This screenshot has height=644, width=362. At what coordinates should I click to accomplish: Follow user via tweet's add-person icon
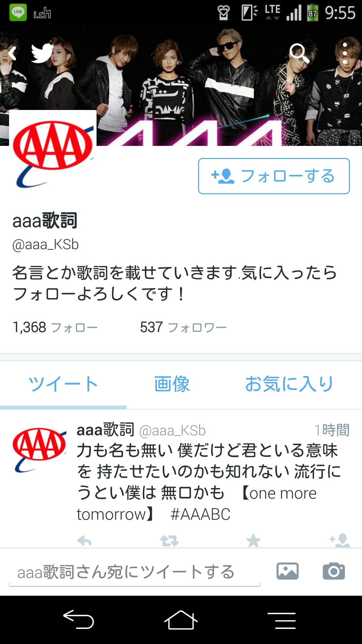[340, 540]
